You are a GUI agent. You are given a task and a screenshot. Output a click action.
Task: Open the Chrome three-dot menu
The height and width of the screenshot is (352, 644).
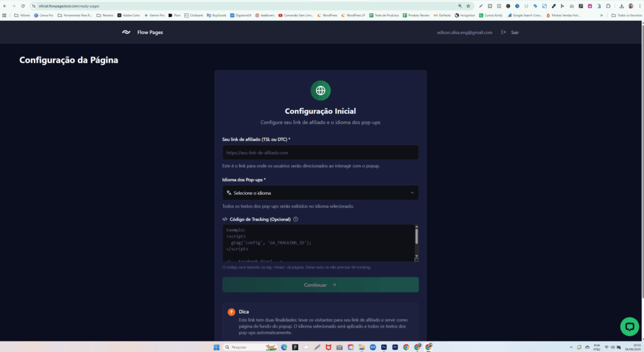pyautogui.click(x=640, y=6)
